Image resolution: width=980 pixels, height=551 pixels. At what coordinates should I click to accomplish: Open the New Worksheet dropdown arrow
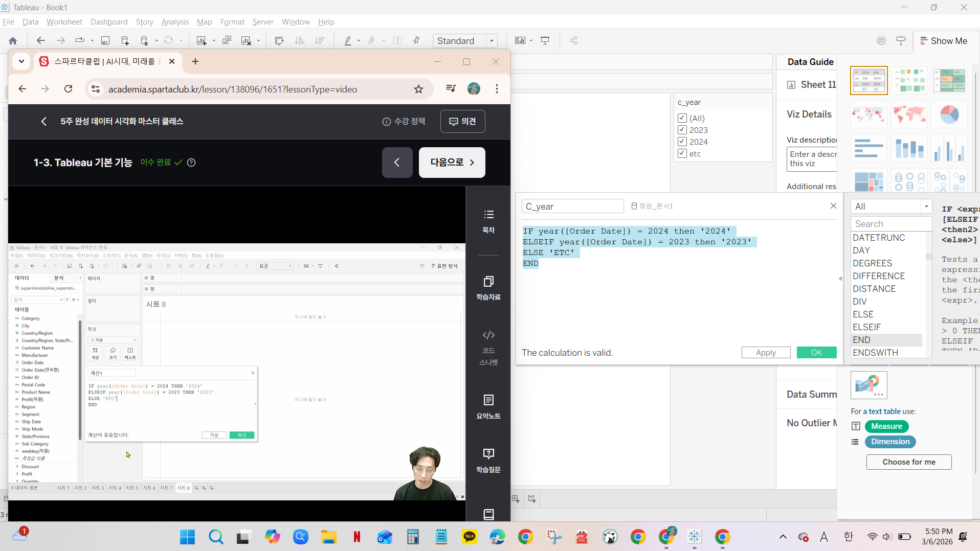pyautogui.click(x=214, y=41)
